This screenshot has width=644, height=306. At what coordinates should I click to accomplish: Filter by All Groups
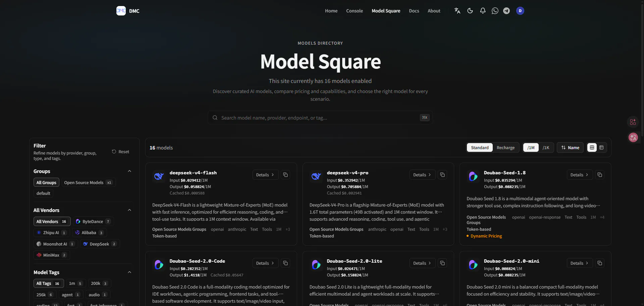46,182
